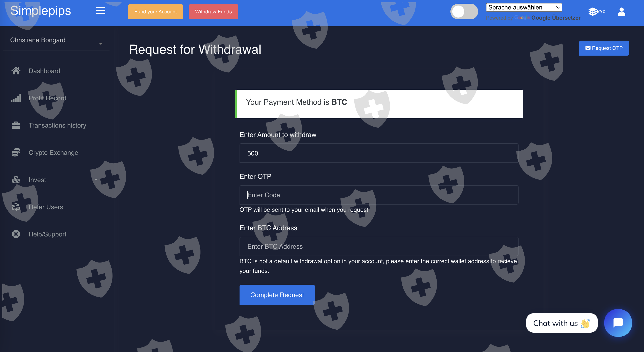Click the Transactions history briefcase icon

point(16,125)
